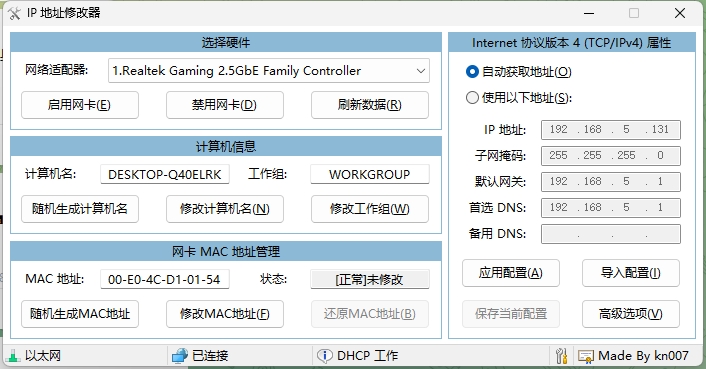The height and width of the screenshot is (369, 706).
Task: Click the subnet mask field 255.255.255.0
Action: (611, 156)
